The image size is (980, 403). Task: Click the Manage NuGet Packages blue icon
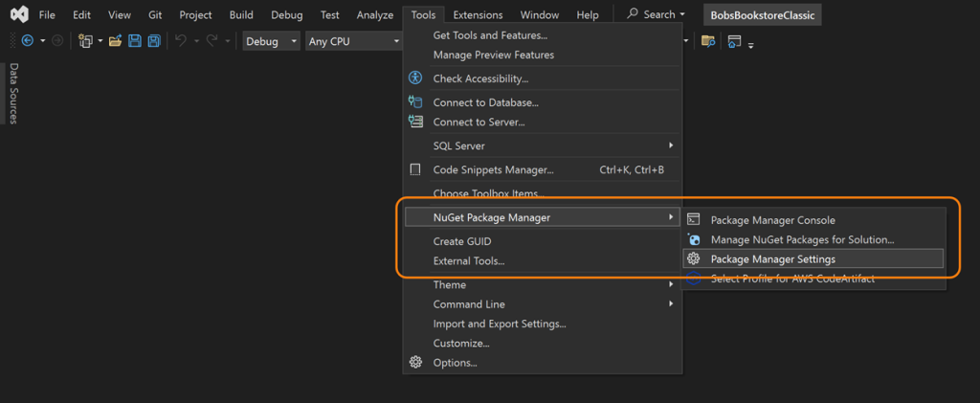tap(693, 238)
